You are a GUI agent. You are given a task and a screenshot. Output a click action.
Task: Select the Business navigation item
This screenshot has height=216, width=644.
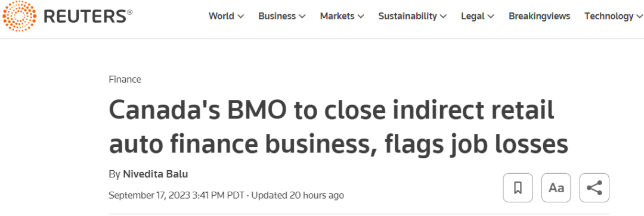[x=277, y=16]
